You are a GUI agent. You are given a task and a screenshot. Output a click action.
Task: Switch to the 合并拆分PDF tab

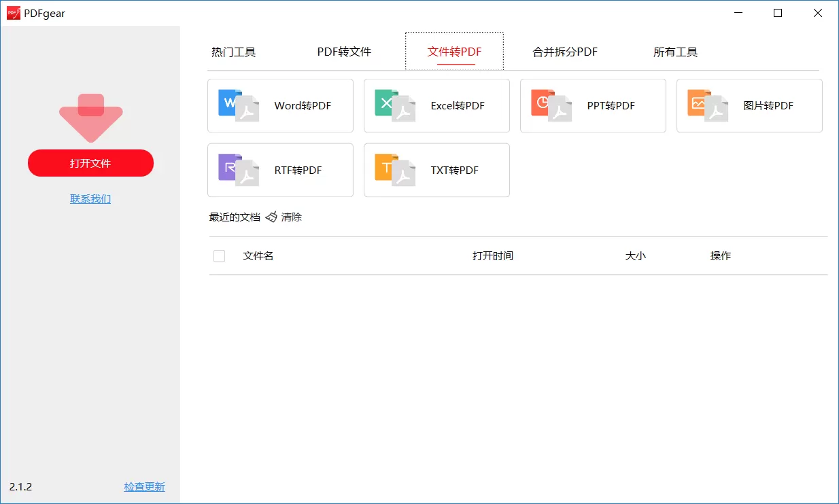pos(564,51)
